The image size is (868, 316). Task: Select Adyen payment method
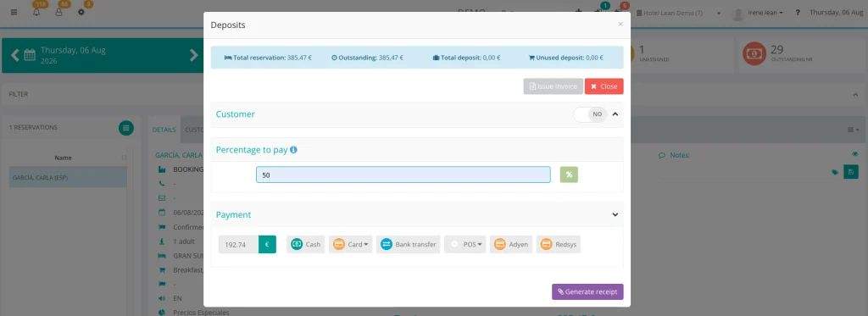511,244
